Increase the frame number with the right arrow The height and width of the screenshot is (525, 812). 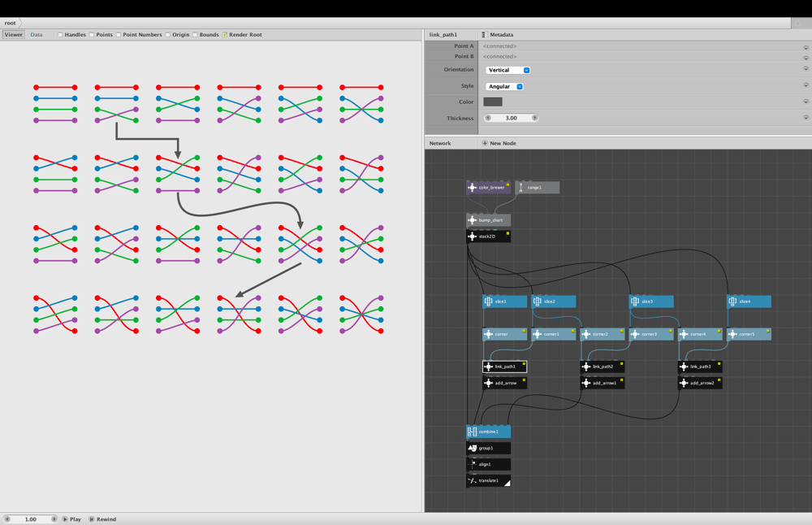[54, 519]
